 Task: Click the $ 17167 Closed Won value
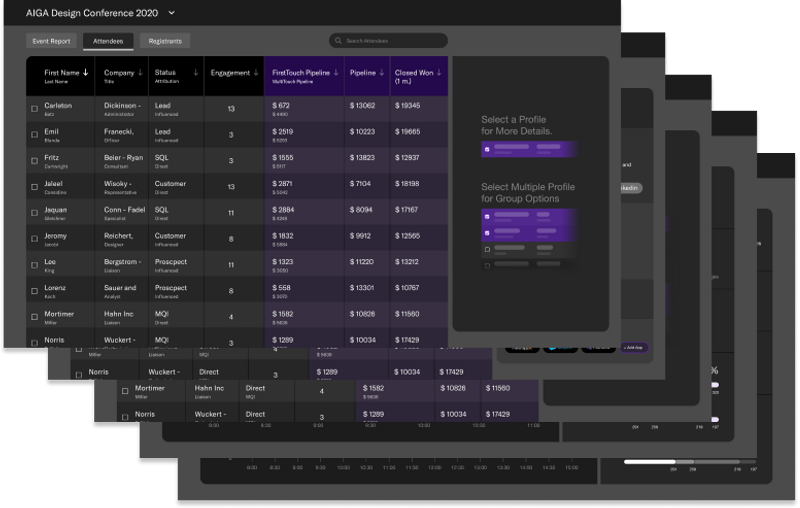point(406,210)
